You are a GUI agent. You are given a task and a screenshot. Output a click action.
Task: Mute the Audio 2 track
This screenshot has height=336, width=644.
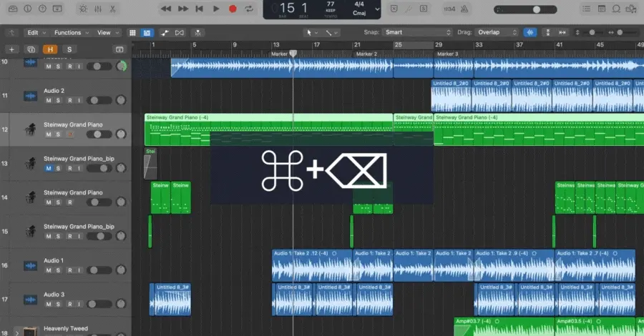coord(49,101)
